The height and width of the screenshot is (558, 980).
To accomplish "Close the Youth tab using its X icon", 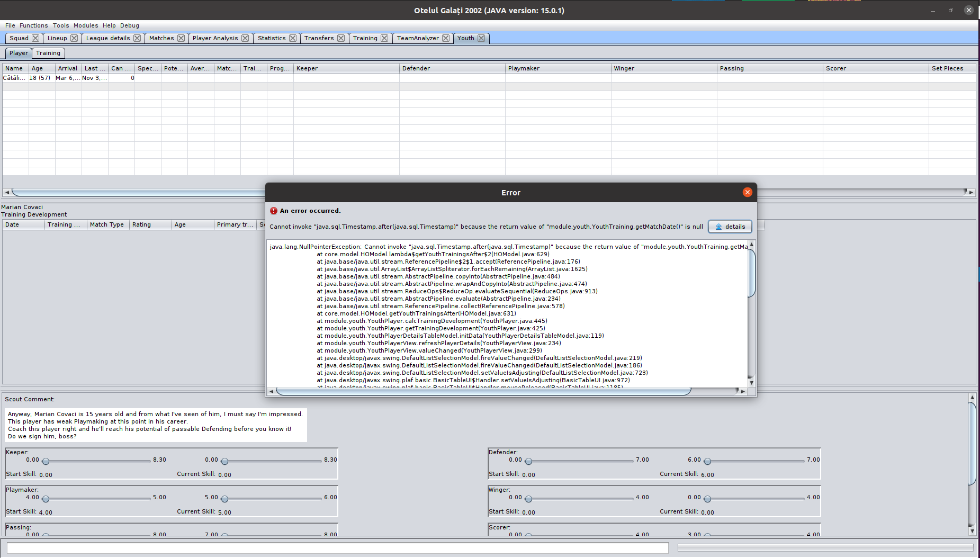I will (481, 38).
